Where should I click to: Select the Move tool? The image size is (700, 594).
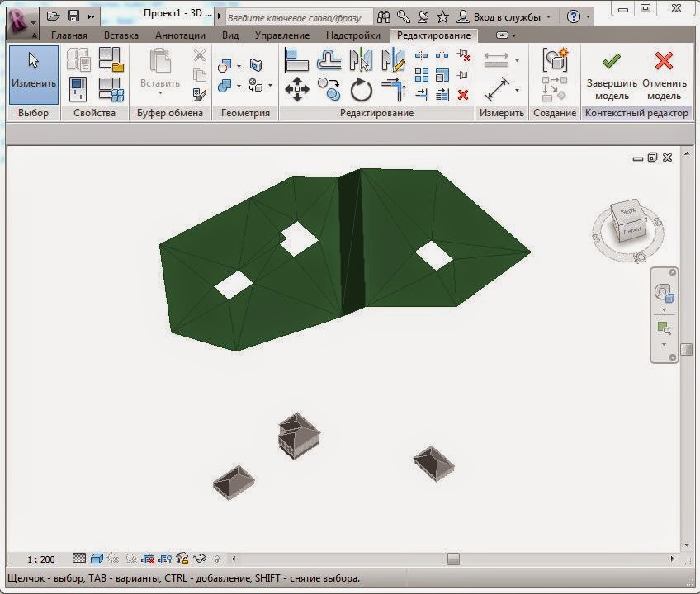297,89
